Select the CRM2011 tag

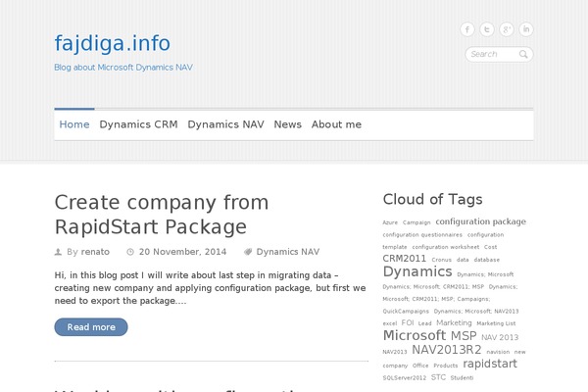[x=404, y=259]
